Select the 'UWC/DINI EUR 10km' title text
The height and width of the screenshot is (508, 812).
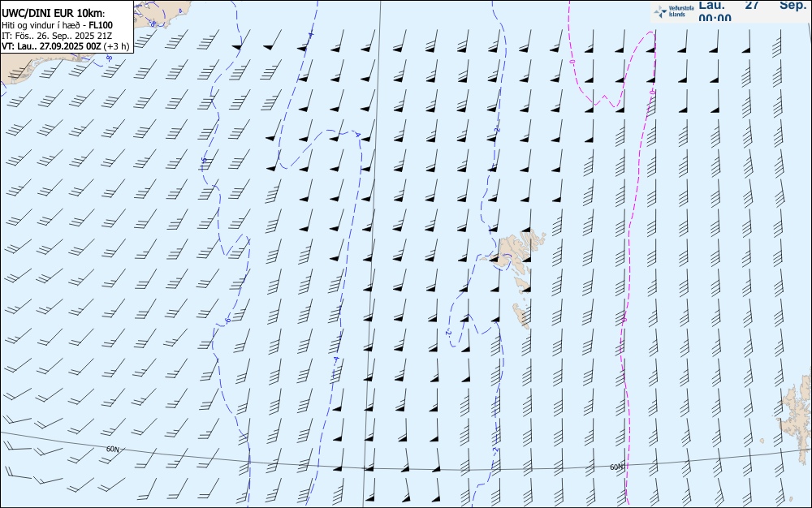(53, 14)
